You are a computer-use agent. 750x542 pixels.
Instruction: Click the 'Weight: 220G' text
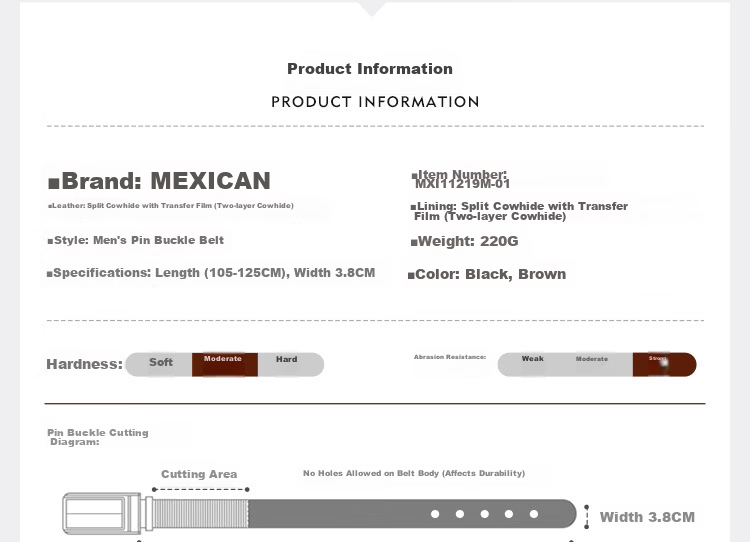pos(464,241)
